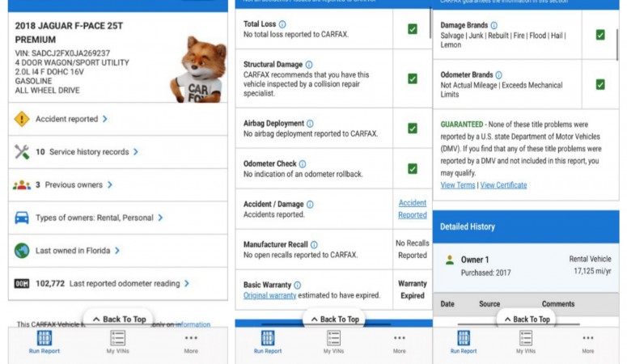Viewport: 627px width, 364px height.
Task: Open Odometer Brands info icon
Action: click(x=498, y=75)
